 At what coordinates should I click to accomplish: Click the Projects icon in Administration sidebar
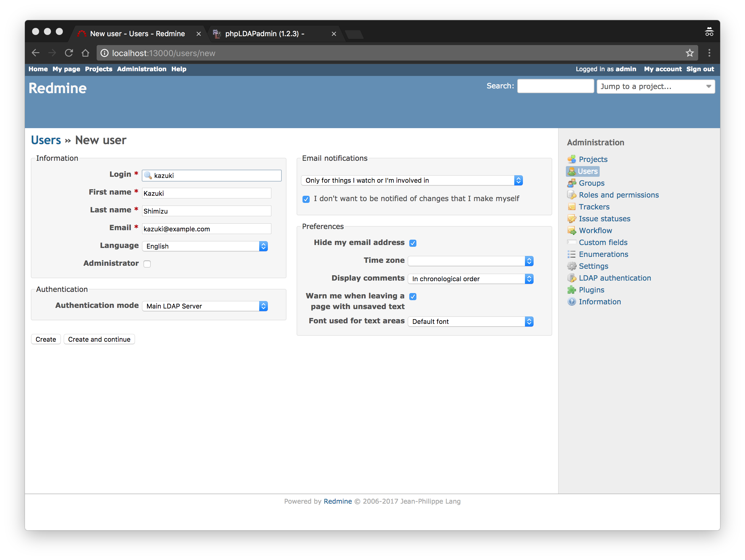point(572,159)
